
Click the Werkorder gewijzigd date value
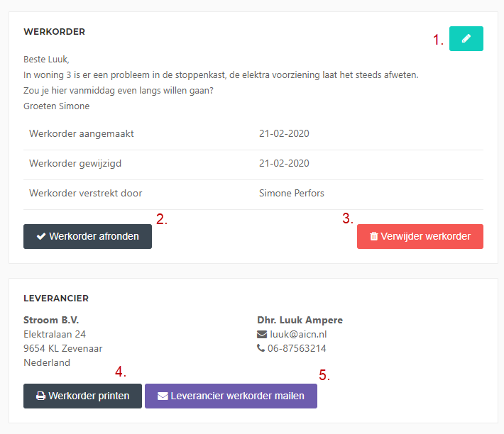[284, 163]
